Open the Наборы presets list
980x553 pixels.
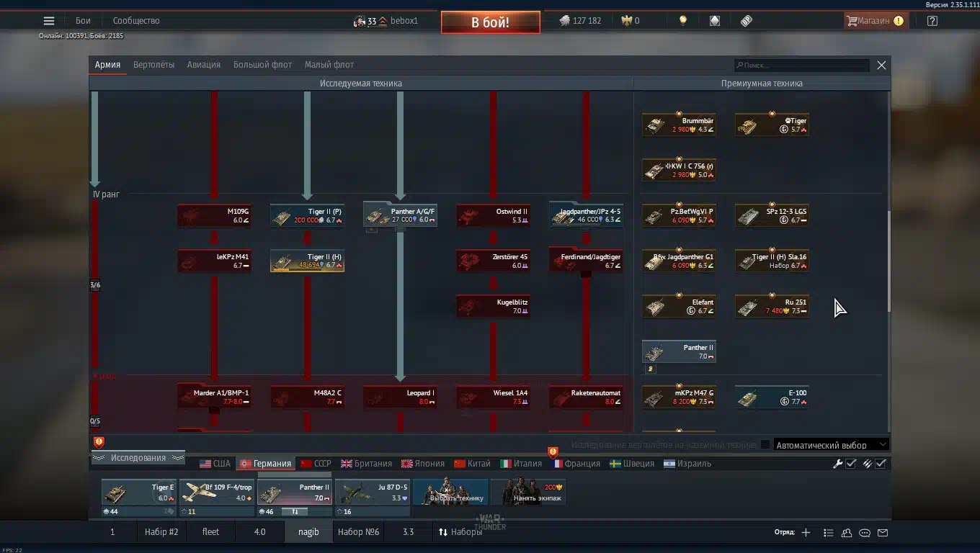(x=460, y=532)
